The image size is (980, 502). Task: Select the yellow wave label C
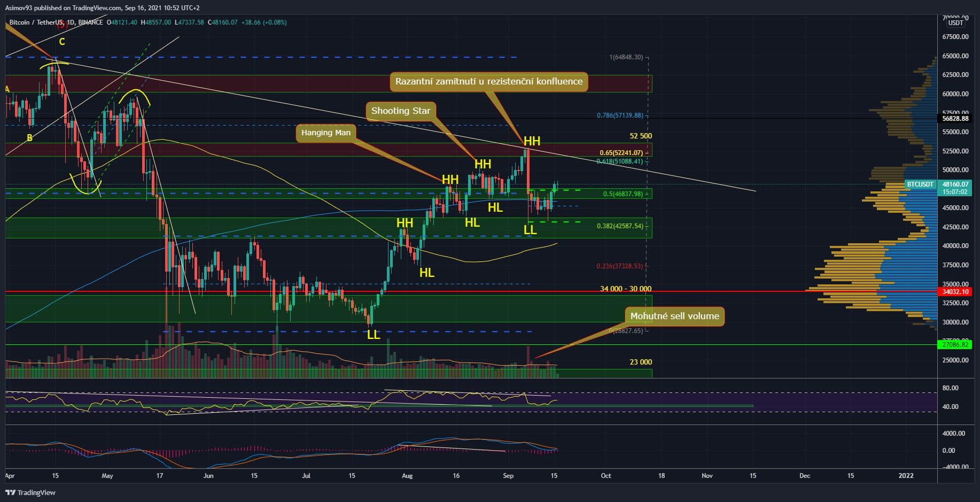[x=62, y=42]
